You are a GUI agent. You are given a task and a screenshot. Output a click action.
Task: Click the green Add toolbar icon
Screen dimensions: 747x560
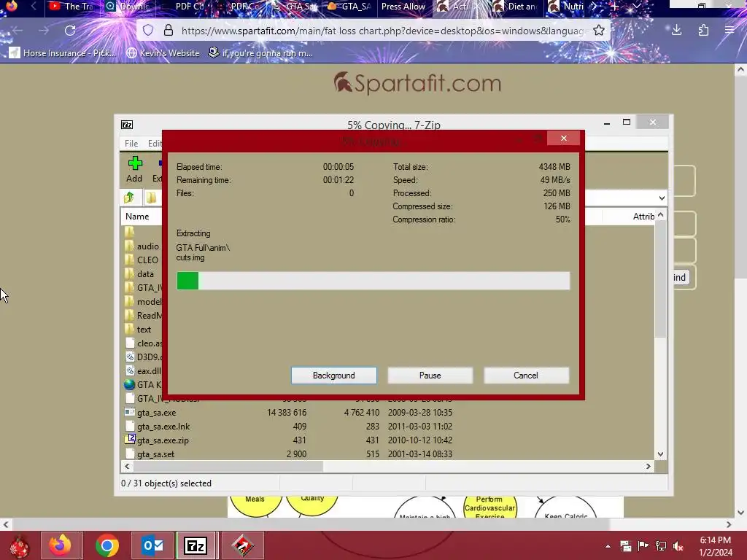pos(135,169)
